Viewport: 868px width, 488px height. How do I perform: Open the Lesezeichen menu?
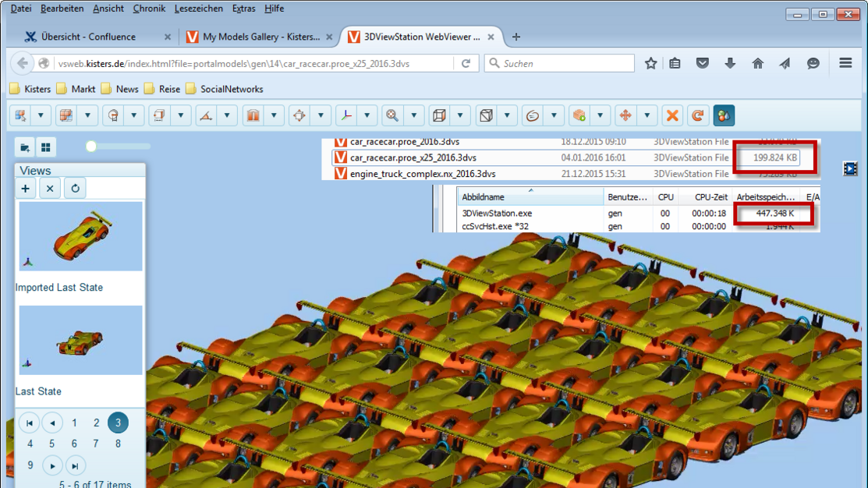(x=199, y=9)
